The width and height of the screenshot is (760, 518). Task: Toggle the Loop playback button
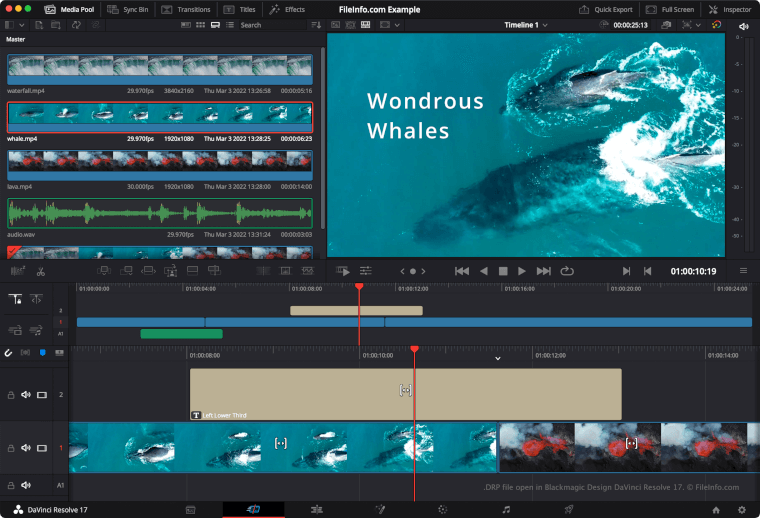567,270
